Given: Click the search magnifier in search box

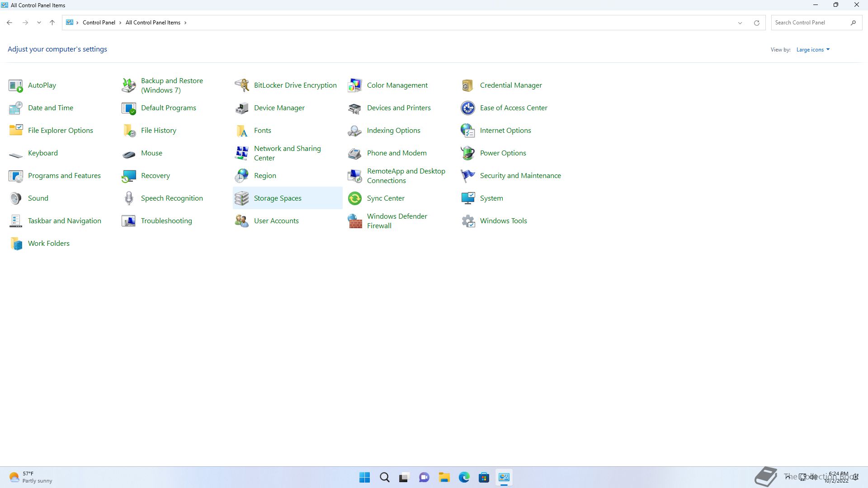Looking at the screenshot, I should pyautogui.click(x=853, y=23).
